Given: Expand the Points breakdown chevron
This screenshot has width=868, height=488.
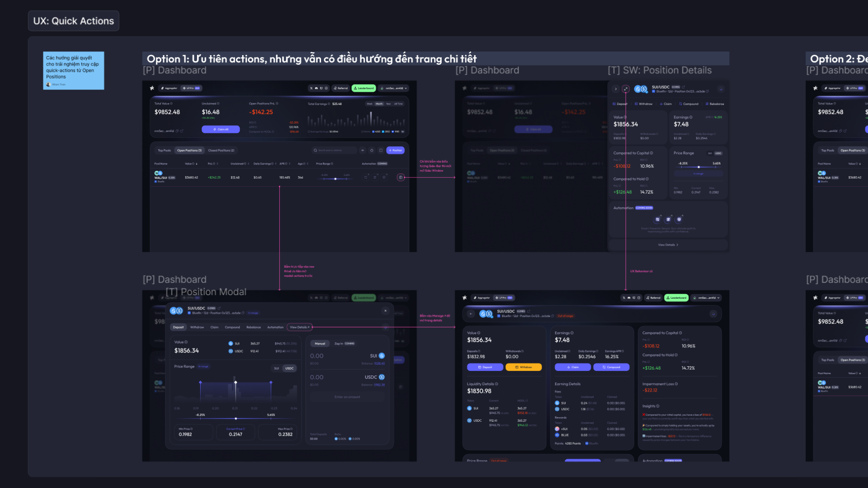Looking at the screenshot, I should 402,131.
